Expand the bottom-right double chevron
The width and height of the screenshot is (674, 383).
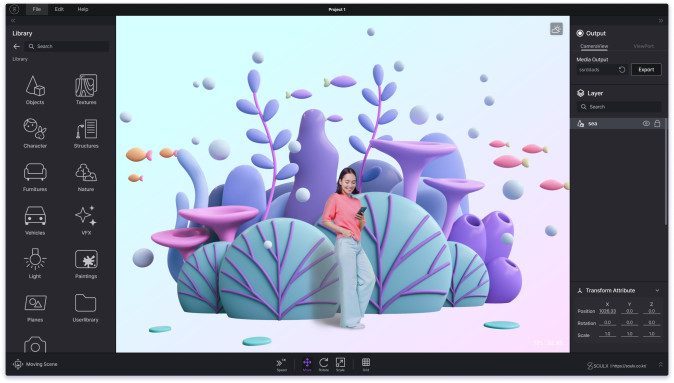click(x=661, y=365)
